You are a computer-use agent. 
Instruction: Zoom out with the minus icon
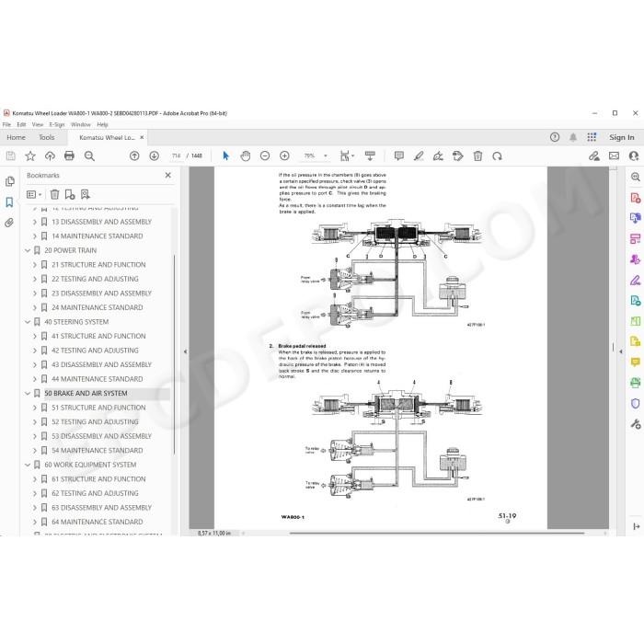(265, 155)
